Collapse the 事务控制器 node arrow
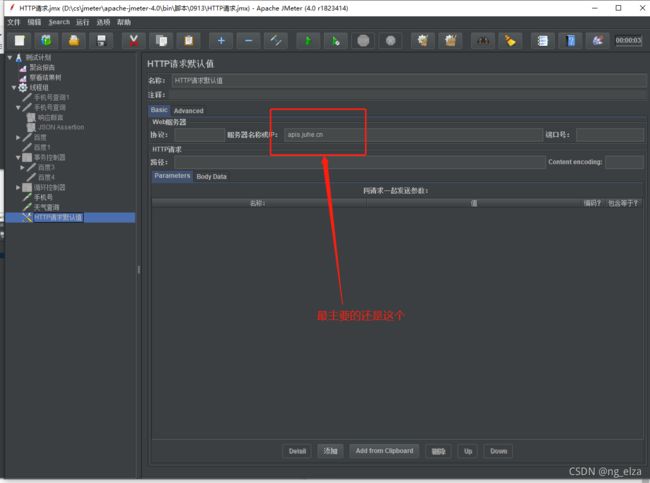The width and height of the screenshot is (650, 483). 18,158
